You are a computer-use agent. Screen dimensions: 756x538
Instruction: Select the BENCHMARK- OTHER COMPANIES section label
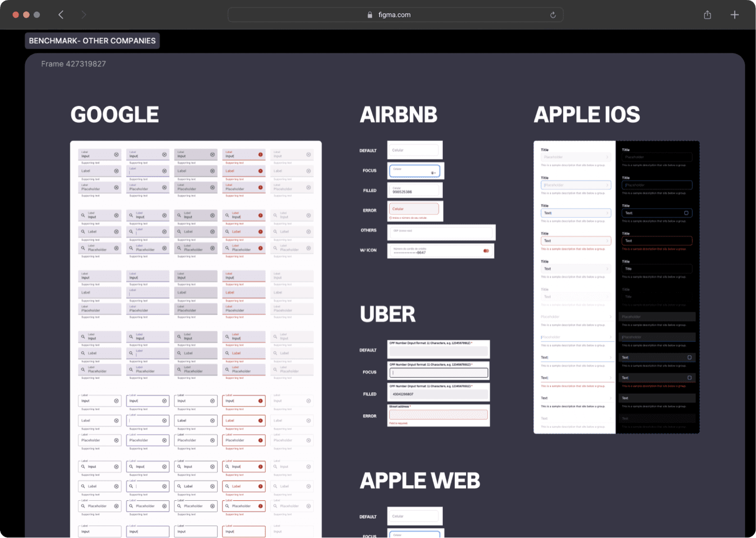[x=92, y=41]
